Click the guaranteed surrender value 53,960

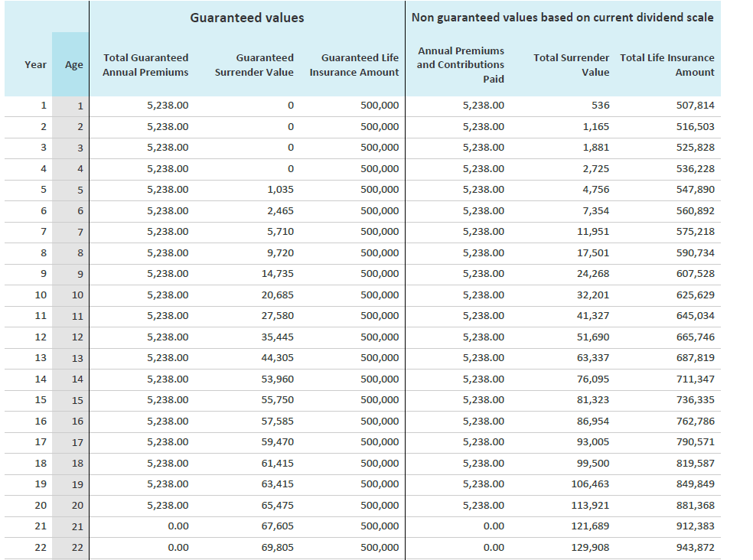[278, 379]
